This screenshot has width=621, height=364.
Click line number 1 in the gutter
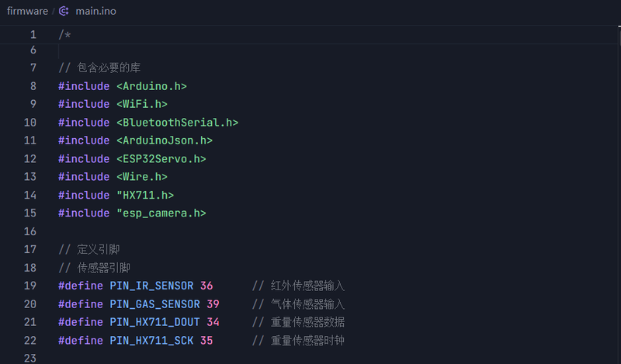(x=33, y=35)
